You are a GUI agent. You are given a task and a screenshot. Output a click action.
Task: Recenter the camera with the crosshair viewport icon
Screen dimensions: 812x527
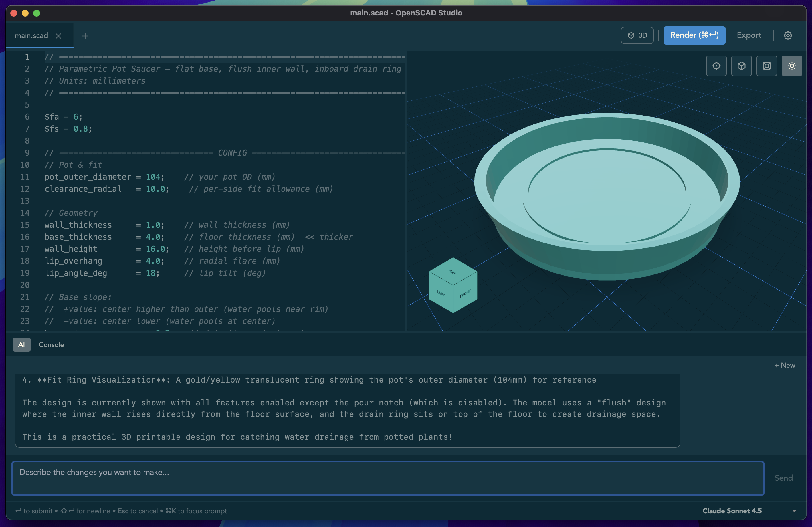pyautogui.click(x=716, y=66)
